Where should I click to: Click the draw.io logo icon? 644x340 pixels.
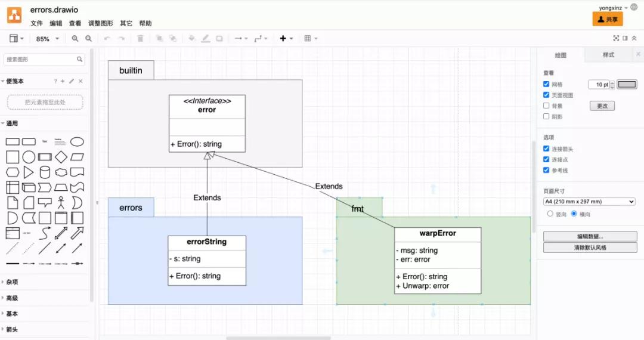(14, 16)
